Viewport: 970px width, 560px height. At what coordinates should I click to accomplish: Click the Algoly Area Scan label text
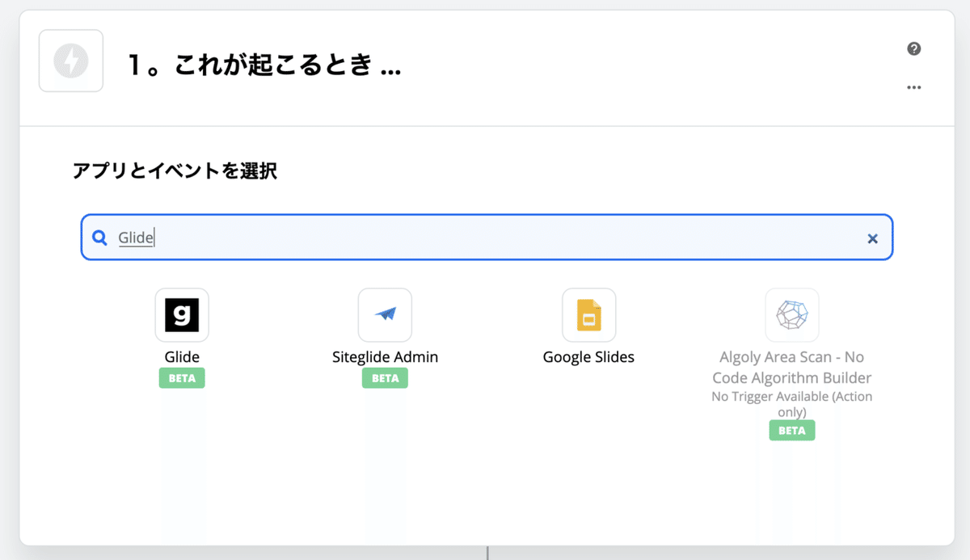(x=791, y=367)
